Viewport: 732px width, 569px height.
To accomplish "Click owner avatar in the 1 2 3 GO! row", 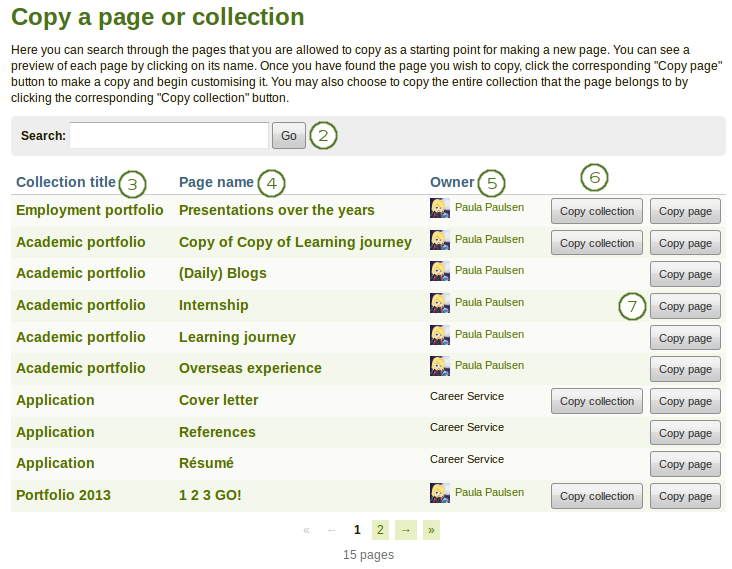I will click(x=440, y=493).
